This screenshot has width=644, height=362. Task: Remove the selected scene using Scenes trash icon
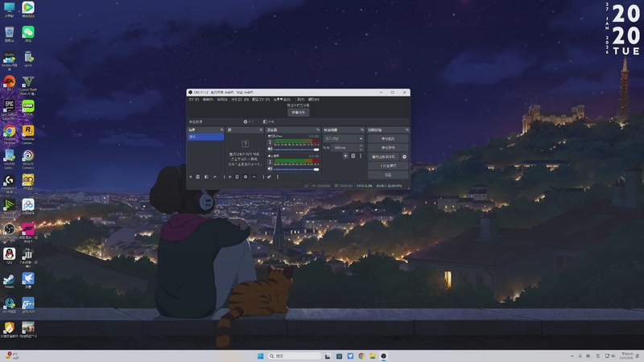[198, 177]
